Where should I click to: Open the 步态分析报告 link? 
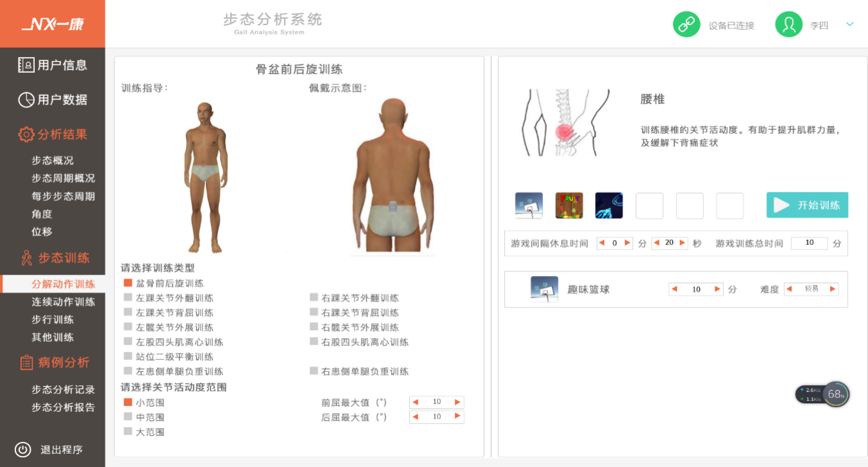coord(63,407)
